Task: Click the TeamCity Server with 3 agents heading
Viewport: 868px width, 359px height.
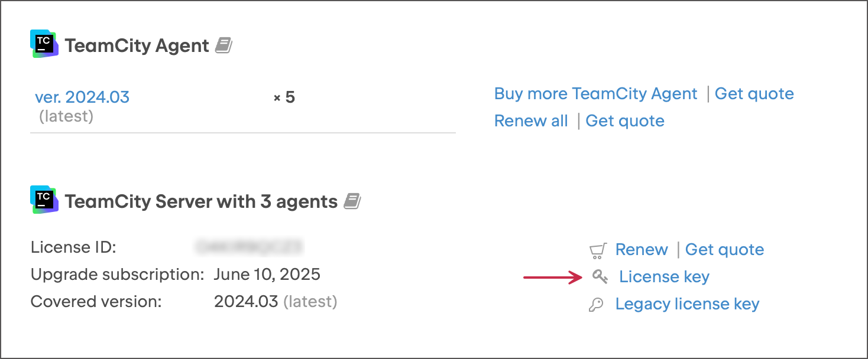Action: [x=201, y=201]
